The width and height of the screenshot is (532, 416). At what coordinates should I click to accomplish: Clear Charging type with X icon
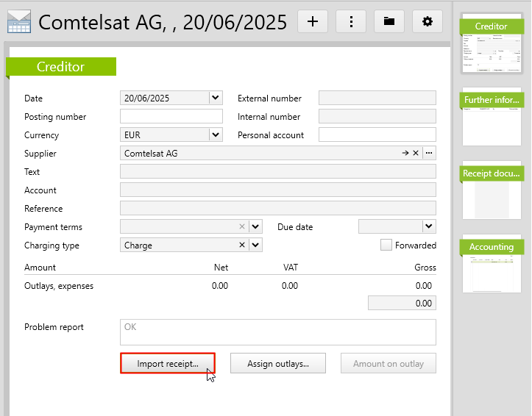tap(242, 245)
